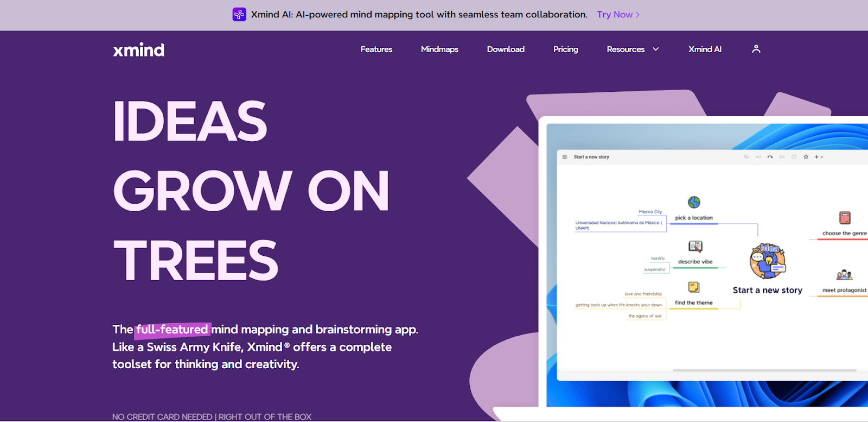Click the 'Mexico City' subtopic
The width and height of the screenshot is (868, 422).
click(650, 212)
